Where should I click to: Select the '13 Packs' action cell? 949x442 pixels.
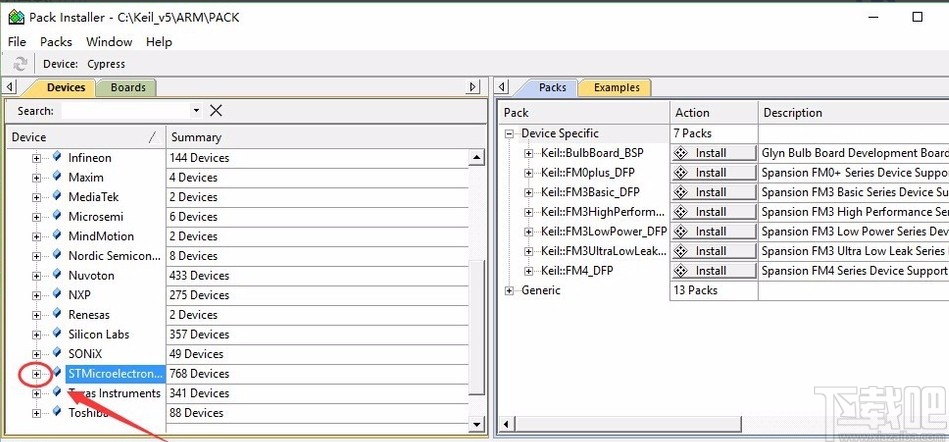(x=714, y=290)
